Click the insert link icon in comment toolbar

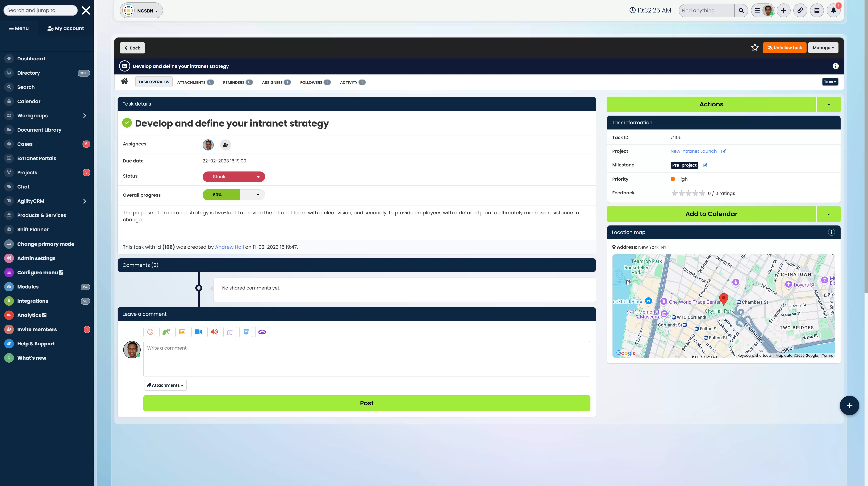click(x=262, y=332)
